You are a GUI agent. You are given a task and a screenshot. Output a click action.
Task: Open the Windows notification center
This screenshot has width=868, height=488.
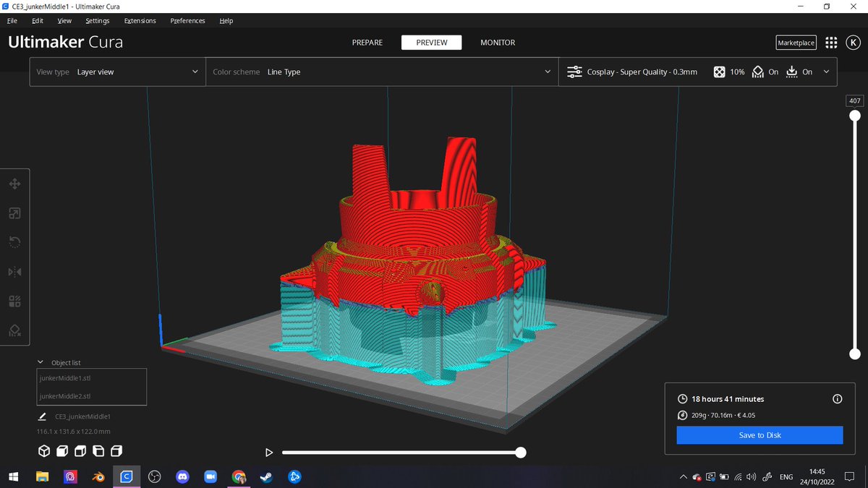tap(850, 477)
